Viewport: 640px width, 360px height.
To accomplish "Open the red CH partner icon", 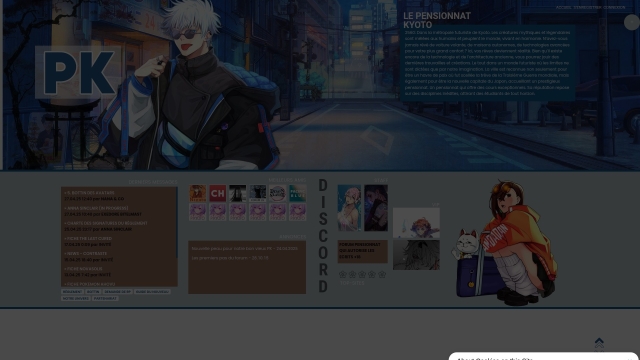I will pyautogui.click(x=218, y=193).
